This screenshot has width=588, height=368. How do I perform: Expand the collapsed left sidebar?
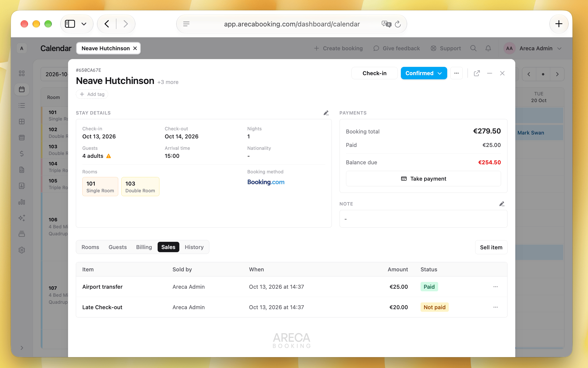click(22, 348)
